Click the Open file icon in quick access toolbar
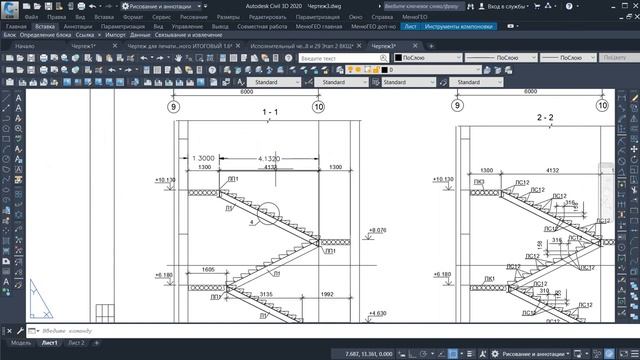 coord(37,6)
